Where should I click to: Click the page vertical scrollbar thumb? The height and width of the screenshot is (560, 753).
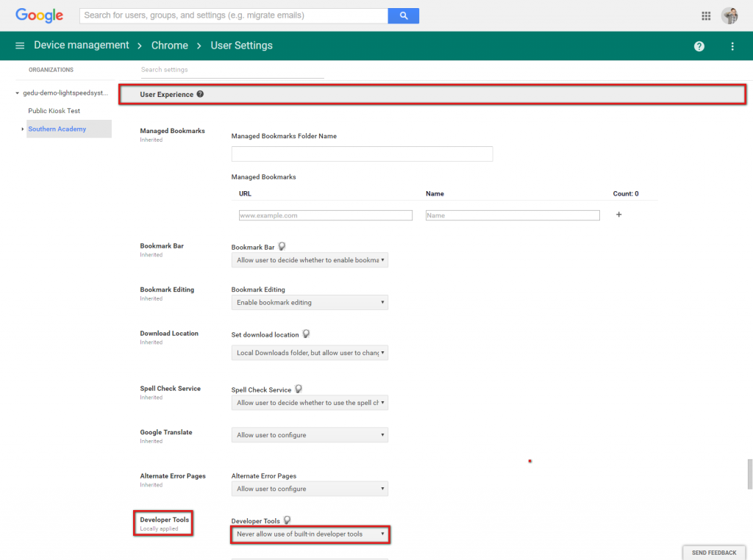749,474
